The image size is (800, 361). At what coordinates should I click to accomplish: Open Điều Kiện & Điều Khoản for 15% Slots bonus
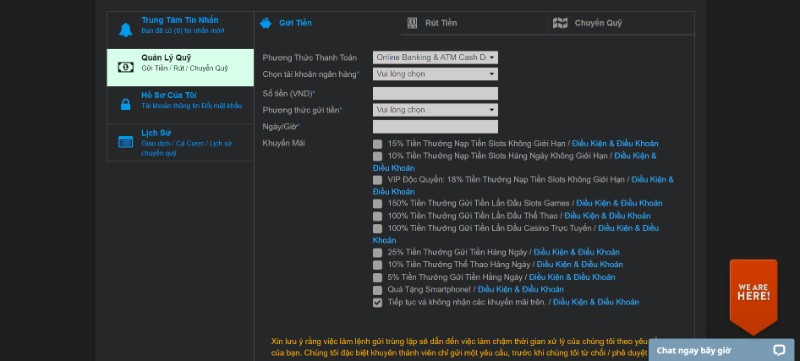(615, 143)
